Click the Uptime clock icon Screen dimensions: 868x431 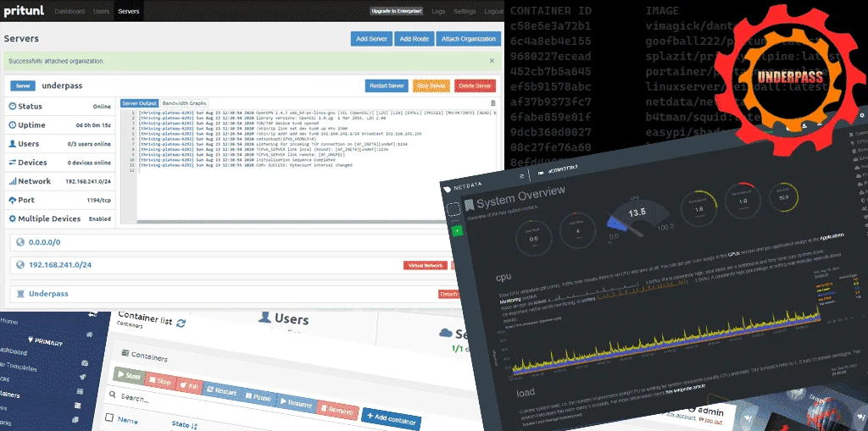point(12,125)
